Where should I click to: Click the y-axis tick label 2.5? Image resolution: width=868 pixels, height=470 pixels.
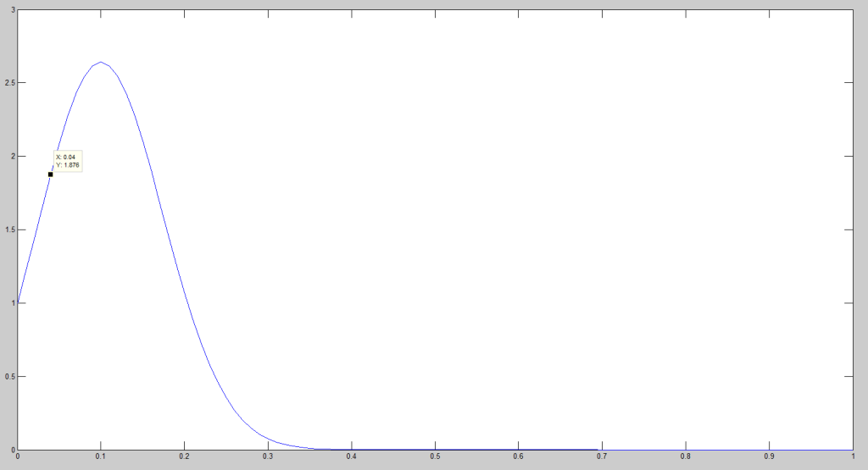pyautogui.click(x=9, y=83)
